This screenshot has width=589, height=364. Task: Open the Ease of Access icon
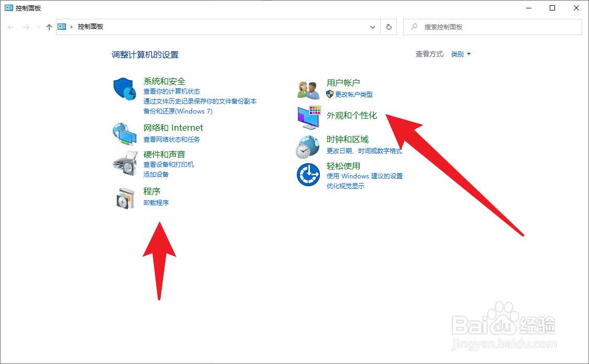(x=308, y=175)
